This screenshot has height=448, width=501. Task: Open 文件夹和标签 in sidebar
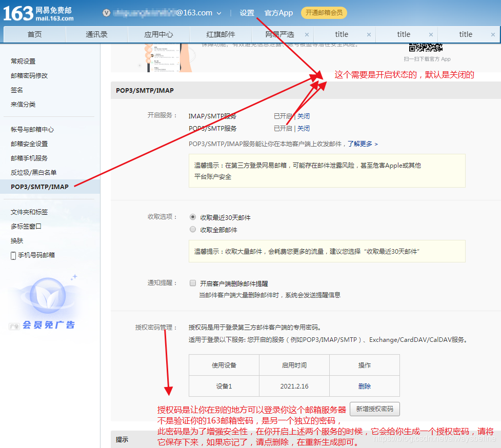[x=29, y=212]
